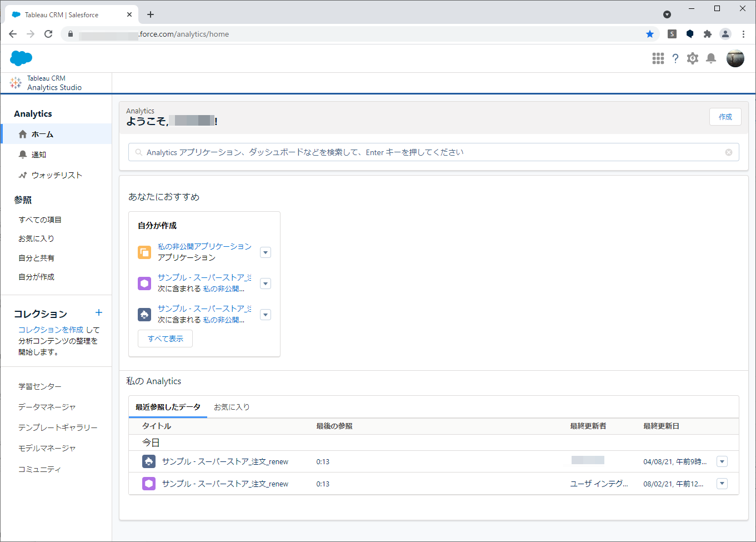Open the help question mark icon
The height and width of the screenshot is (542, 756).
675,58
